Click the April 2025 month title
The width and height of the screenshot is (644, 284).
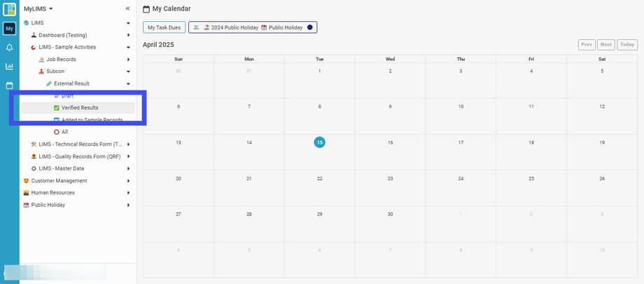[x=158, y=44]
